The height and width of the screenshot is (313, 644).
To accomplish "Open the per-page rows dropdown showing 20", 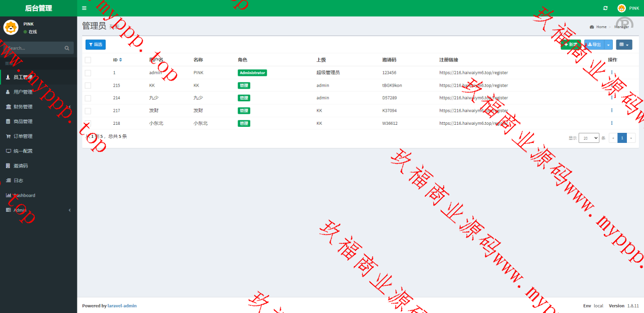I will click(589, 138).
